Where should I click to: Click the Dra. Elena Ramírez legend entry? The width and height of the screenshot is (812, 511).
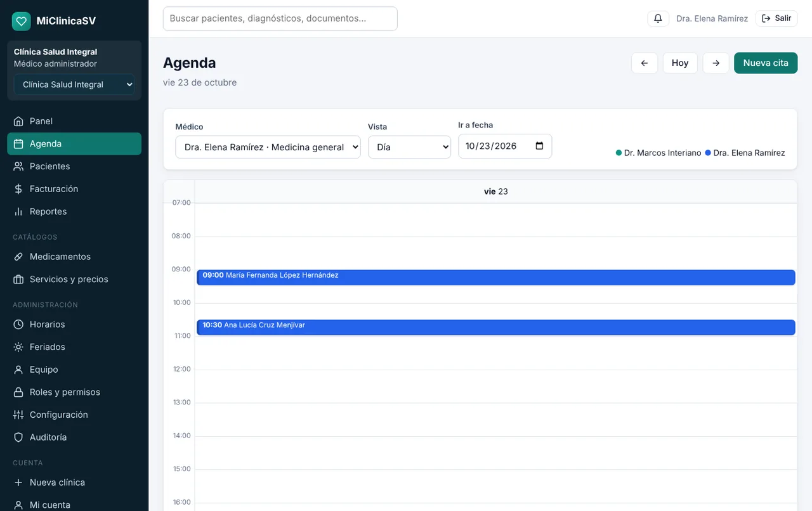(745, 153)
